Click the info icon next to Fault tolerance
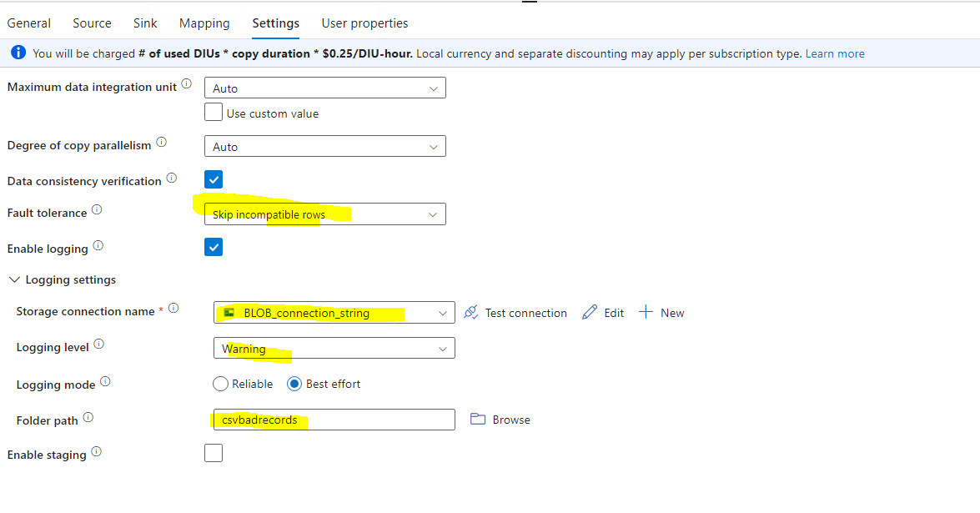 pyautogui.click(x=98, y=209)
